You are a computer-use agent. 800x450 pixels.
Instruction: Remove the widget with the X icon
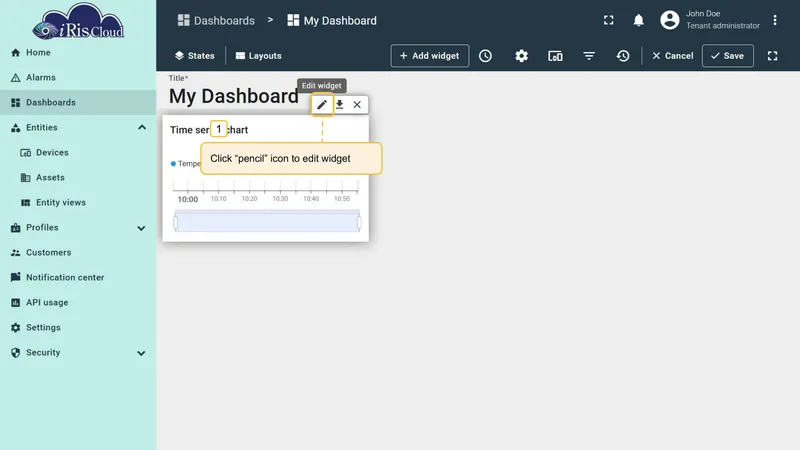pos(357,105)
